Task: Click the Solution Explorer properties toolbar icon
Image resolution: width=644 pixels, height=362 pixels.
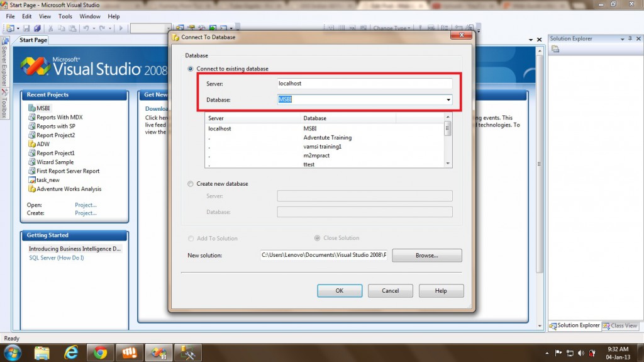Action: pyautogui.click(x=556, y=49)
